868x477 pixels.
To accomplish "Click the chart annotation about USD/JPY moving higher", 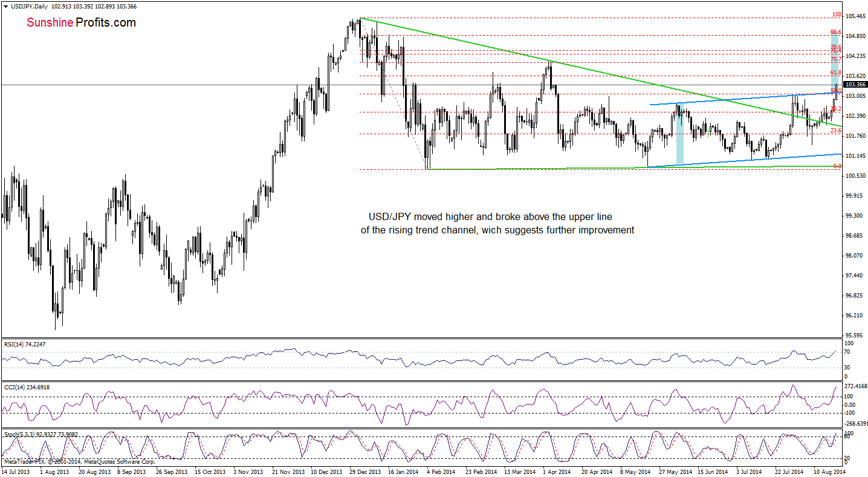I will [497, 223].
